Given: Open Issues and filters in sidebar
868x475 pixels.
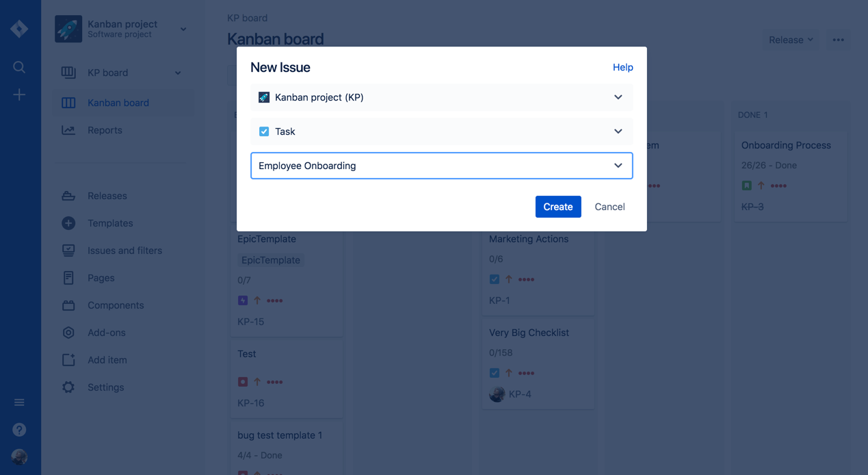Looking at the screenshot, I should (124, 251).
